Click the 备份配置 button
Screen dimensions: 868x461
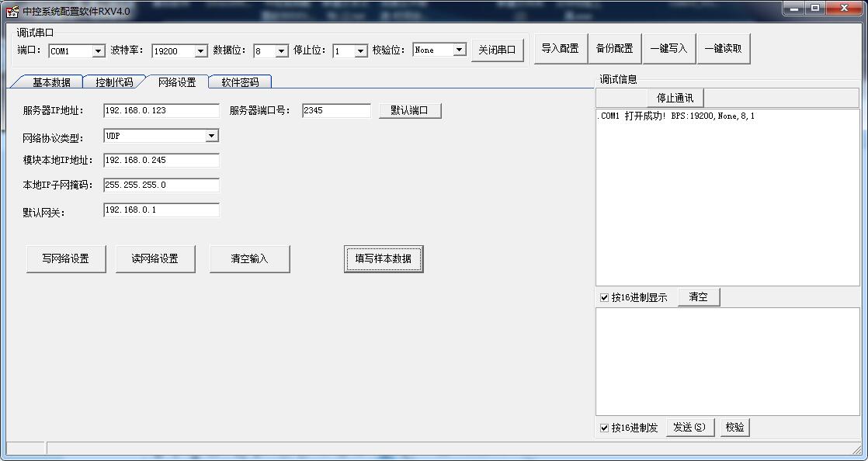tap(614, 48)
